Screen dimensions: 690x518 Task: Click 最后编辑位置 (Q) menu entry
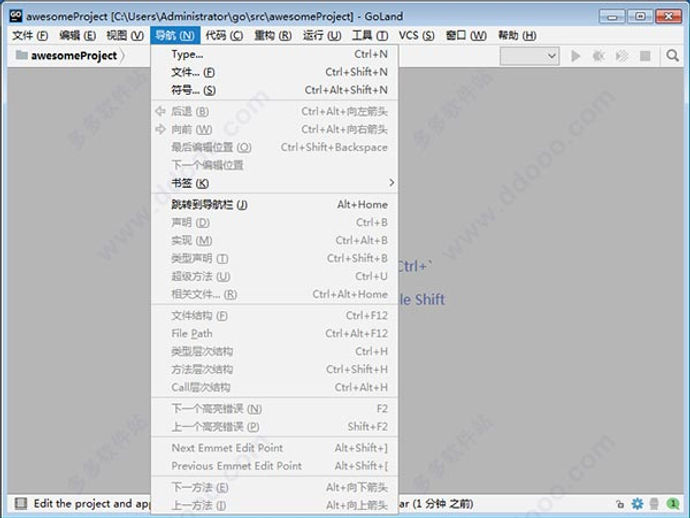click(275, 147)
